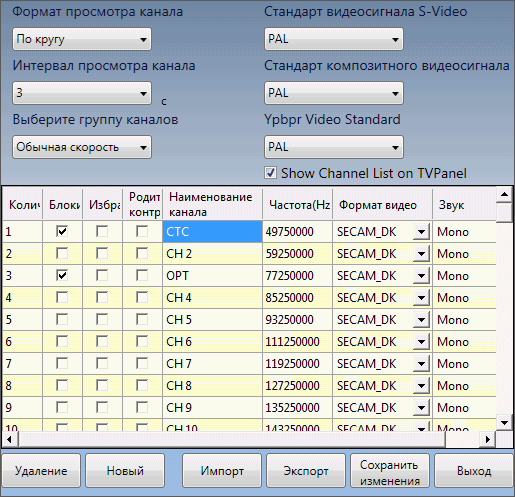This screenshot has width=515, height=497.
Task: Expand video format dropdown for CH 4 row
Action: (x=421, y=298)
